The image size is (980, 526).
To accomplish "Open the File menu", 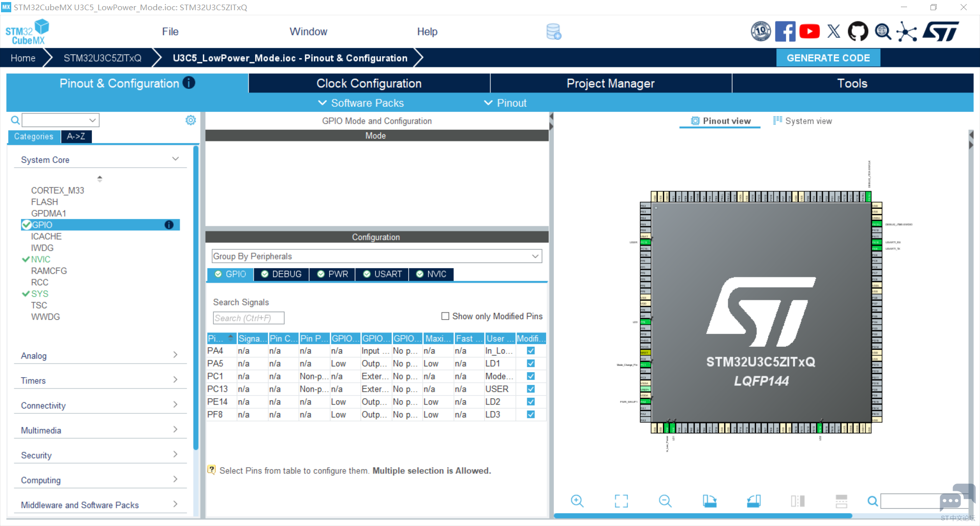I will 170,32.
